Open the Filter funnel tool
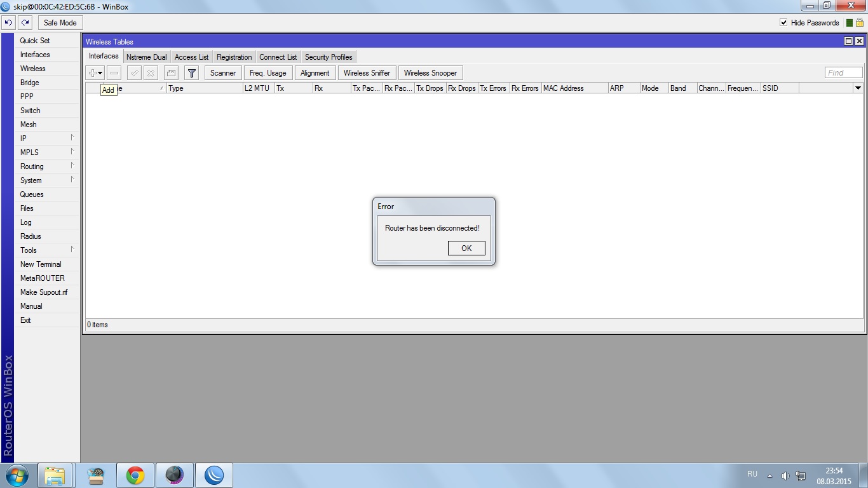Image resolution: width=868 pixels, height=488 pixels. tap(192, 73)
